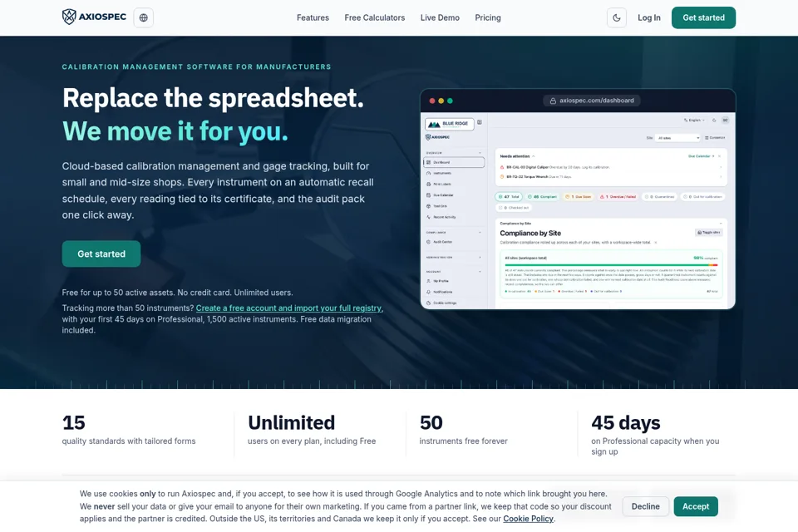Select the 47 Total filter chip
This screenshot has width=798, height=532.
coord(509,196)
